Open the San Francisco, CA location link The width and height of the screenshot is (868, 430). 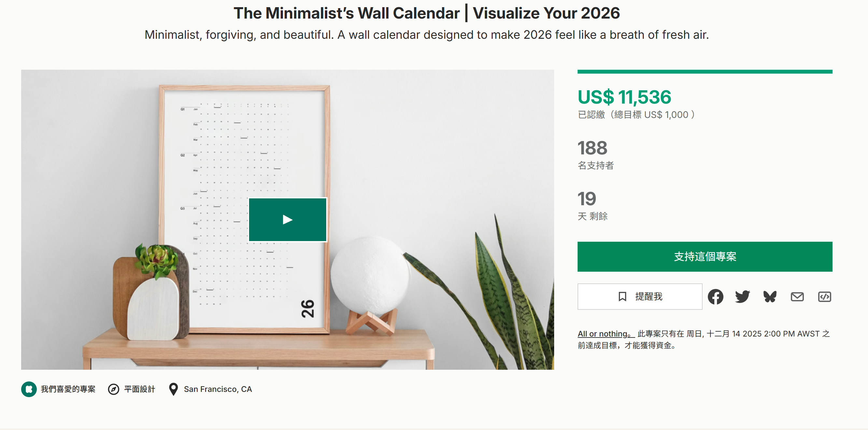pos(218,389)
